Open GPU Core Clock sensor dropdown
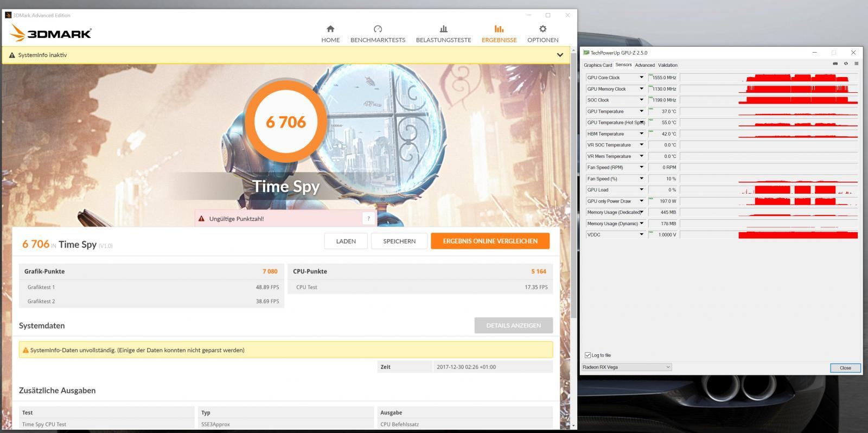Screen dimensions: 868x433 tap(641, 78)
